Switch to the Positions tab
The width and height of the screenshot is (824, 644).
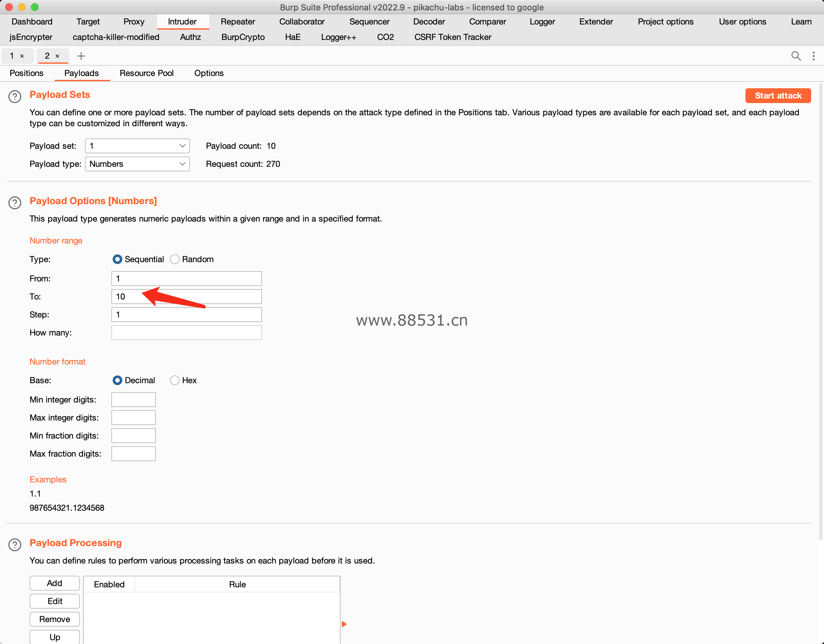tap(26, 73)
